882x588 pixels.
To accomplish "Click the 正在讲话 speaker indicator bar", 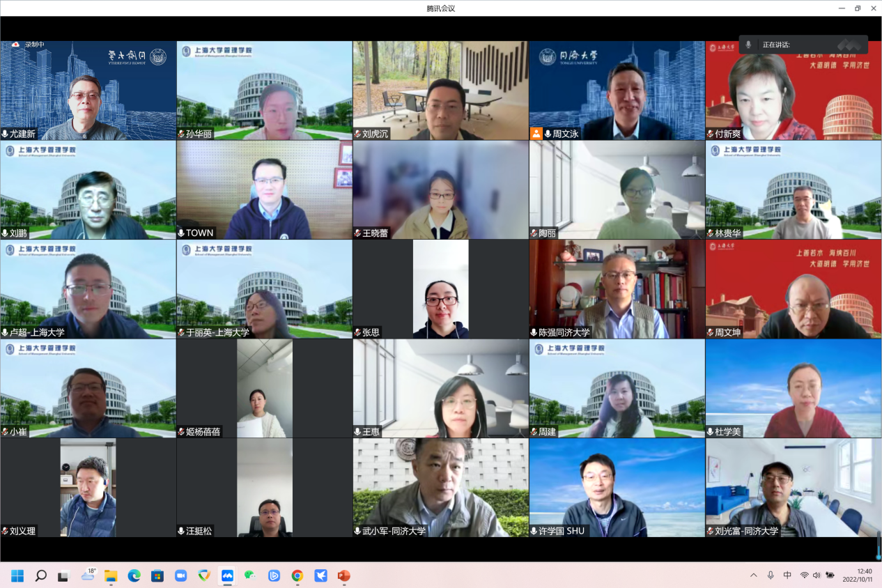I will [803, 45].
